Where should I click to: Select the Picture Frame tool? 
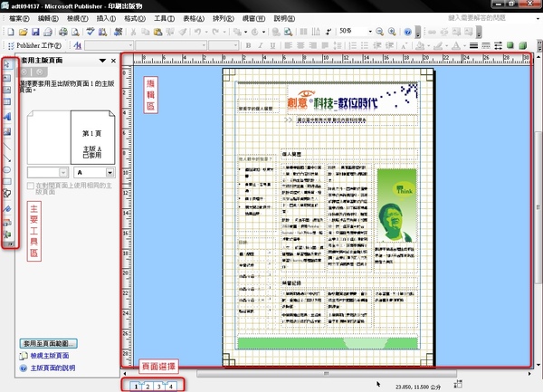point(7,90)
